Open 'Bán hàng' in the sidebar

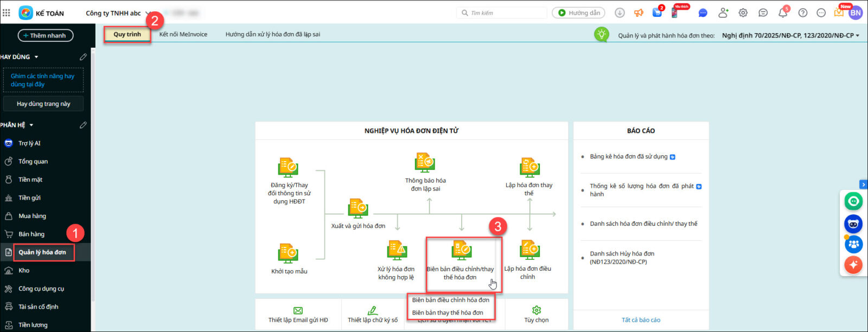31,234
